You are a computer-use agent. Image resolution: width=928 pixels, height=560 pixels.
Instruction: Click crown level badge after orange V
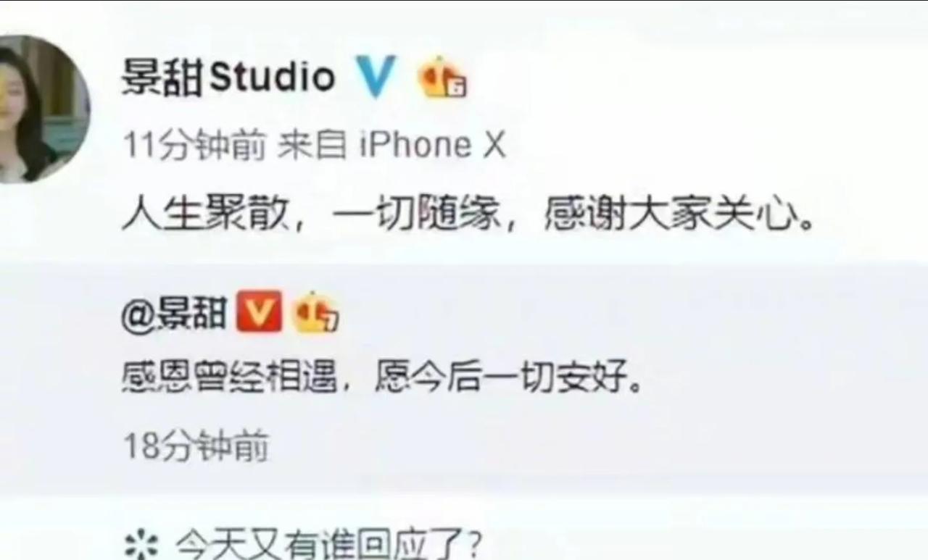click(x=316, y=312)
